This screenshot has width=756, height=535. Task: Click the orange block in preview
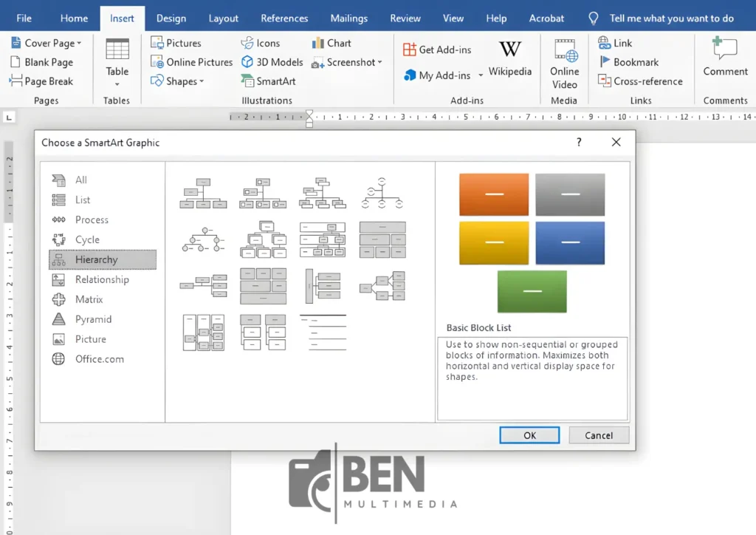pos(494,194)
